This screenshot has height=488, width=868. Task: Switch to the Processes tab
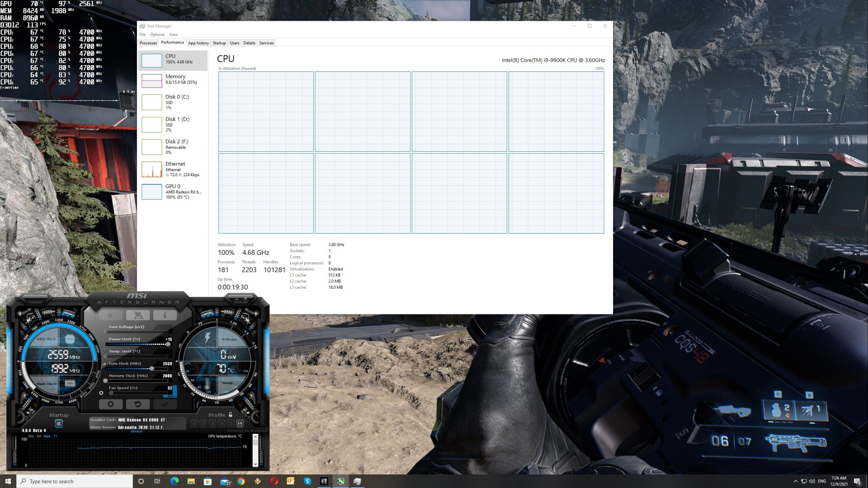click(148, 42)
